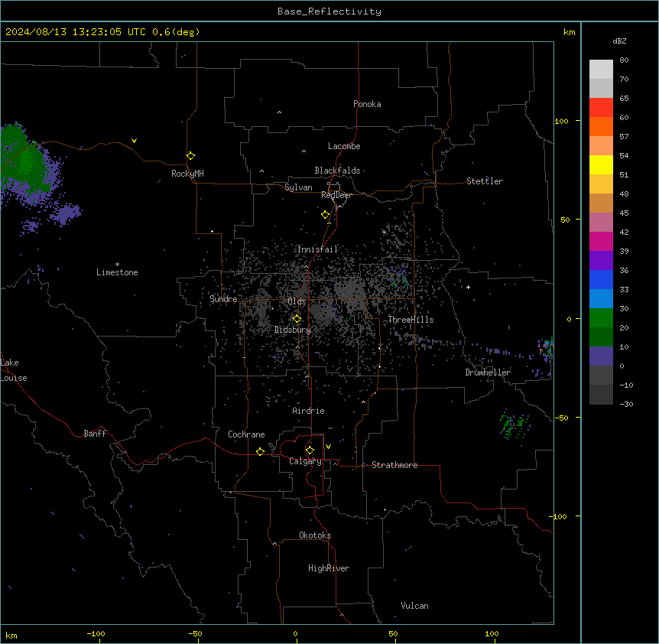Select the orange 60–57 dBZ legend swatch
The width and height of the screenshot is (659, 644).
coord(601,126)
